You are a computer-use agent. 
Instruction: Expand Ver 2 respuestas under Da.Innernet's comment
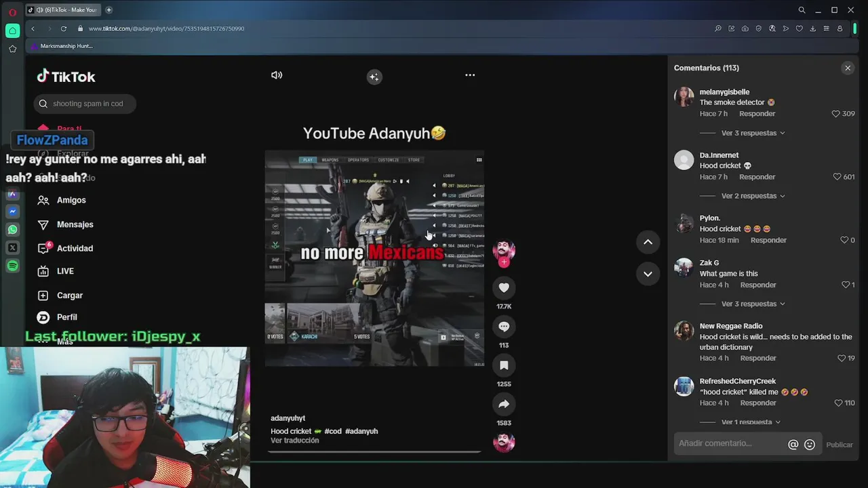click(753, 196)
